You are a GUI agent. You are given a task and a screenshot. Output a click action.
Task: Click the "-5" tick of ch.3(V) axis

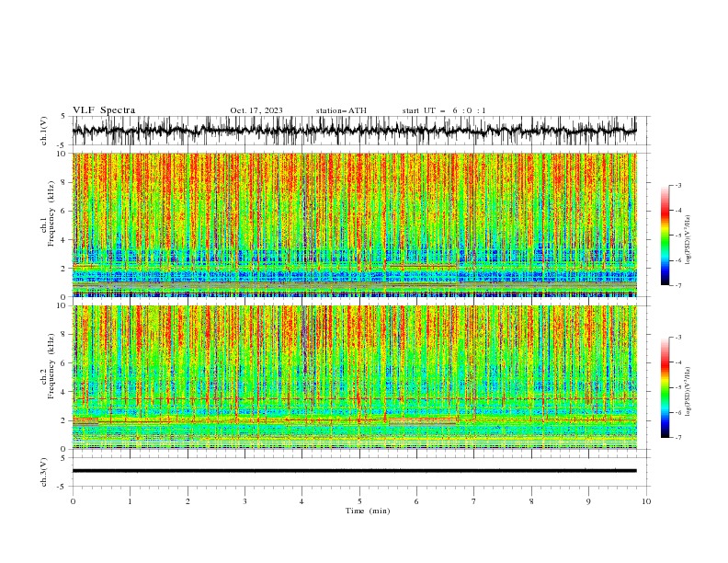[x=63, y=487]
